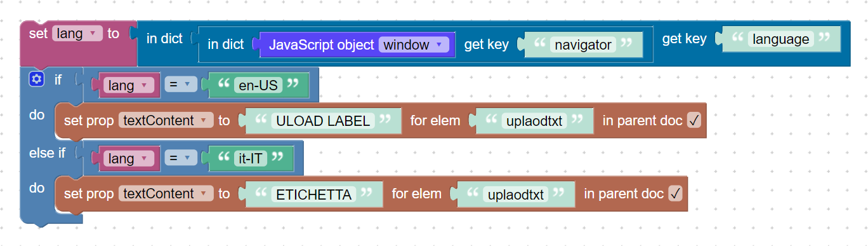The width and height of the screenshot is (868, 246).
Task: Edit the ULOAD LABEL text value
Action: pyautogui.click(x=323, y=121)
